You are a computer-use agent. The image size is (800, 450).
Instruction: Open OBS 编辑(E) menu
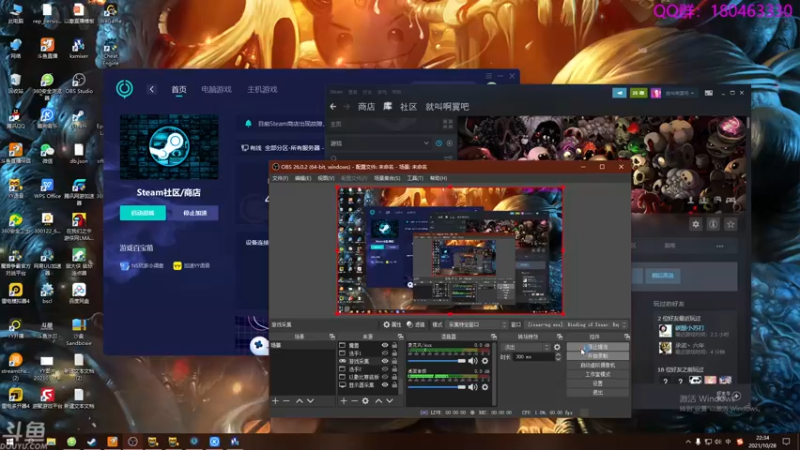[x=303, y=178]
